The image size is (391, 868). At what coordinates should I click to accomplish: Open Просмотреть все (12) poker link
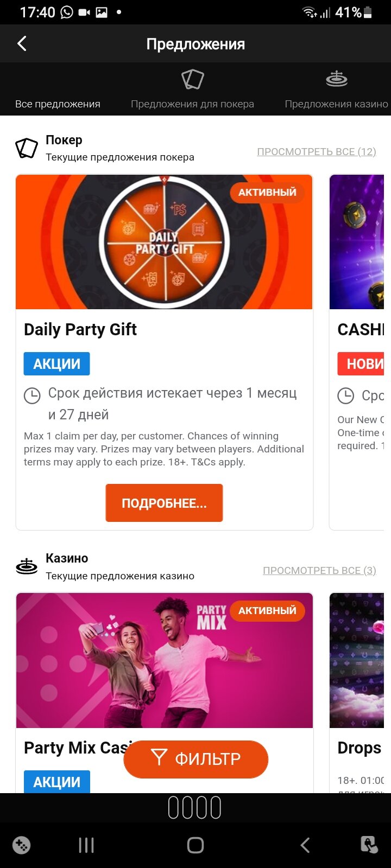(x=316, y=152)
